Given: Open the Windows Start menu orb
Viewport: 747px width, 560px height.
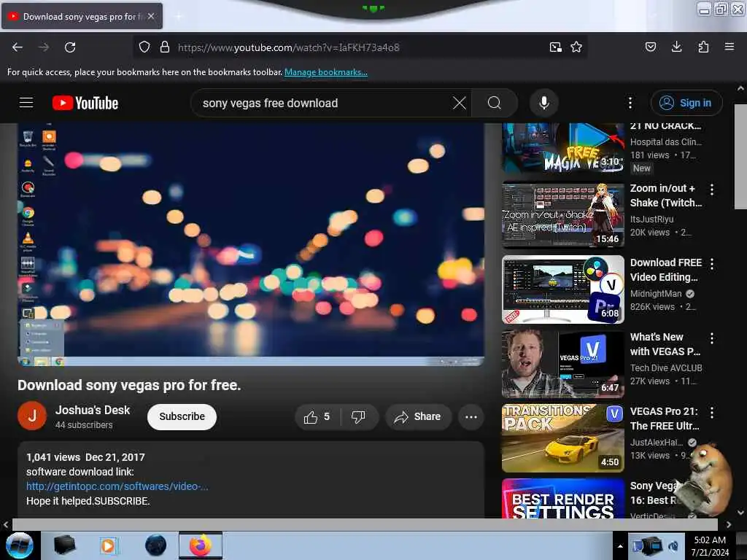Looking at the screenshot, I should tap(20, 545).
